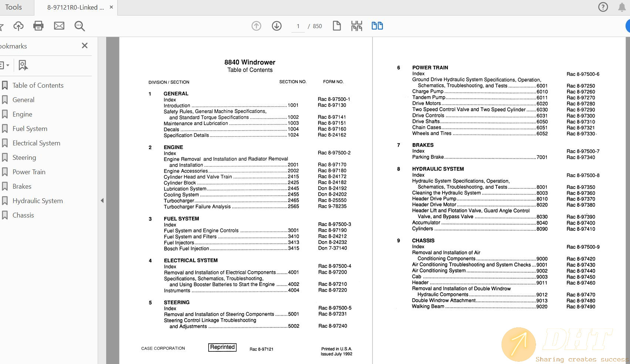Collapse the bookmarks side panel arrow

[102, 200]
